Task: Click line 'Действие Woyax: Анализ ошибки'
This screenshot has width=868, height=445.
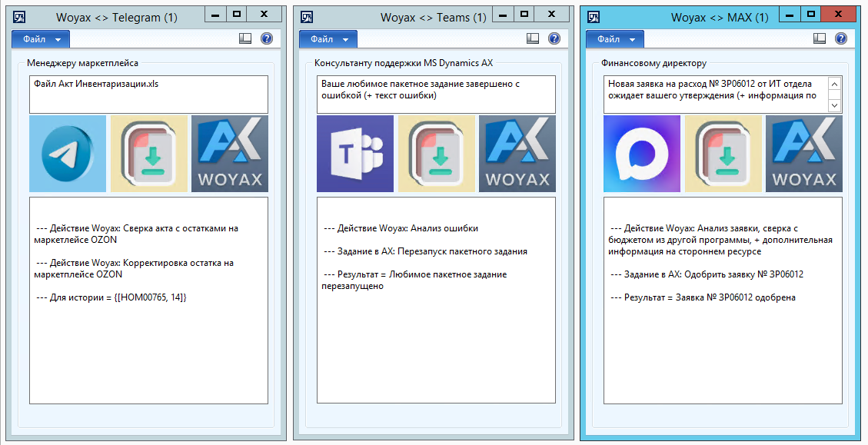Action: point(401,228)
